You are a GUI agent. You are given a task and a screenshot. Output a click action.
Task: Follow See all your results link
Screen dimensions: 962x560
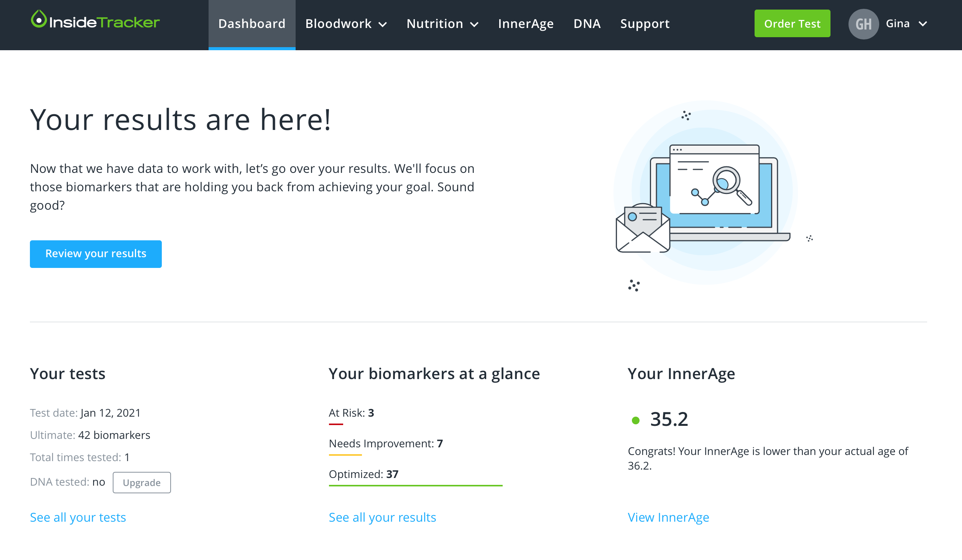pyautogui.click(x=382, y=517)
